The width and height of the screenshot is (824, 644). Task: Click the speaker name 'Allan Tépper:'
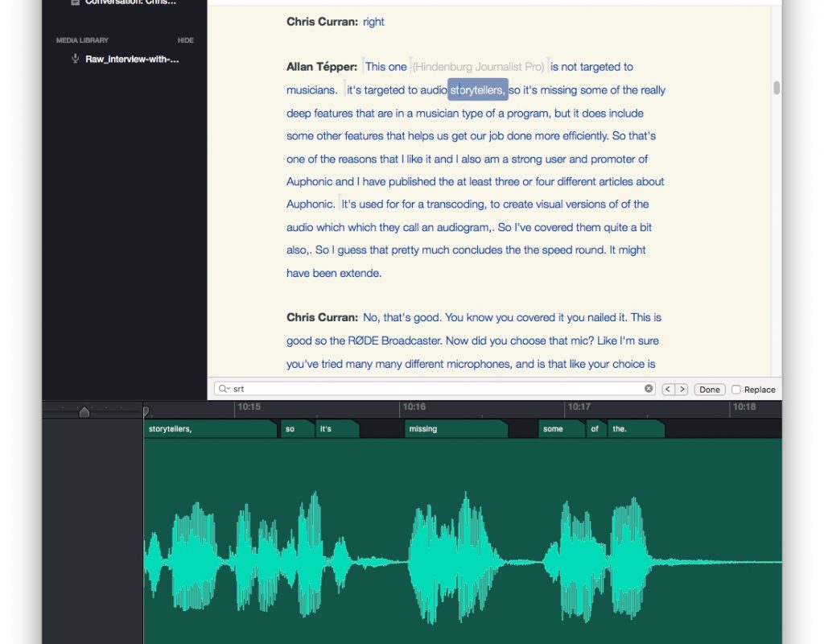pos(322,67)
